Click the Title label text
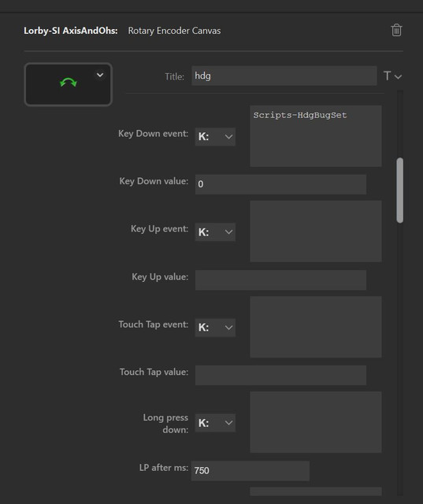Viewport: 423px width, 504px height. coord(174,76)
